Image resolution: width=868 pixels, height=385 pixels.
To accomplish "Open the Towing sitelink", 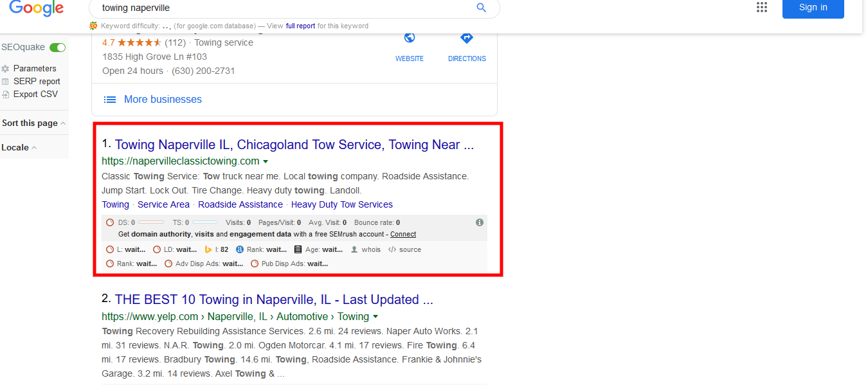I will pyautogui.click(x=115, y=205).
